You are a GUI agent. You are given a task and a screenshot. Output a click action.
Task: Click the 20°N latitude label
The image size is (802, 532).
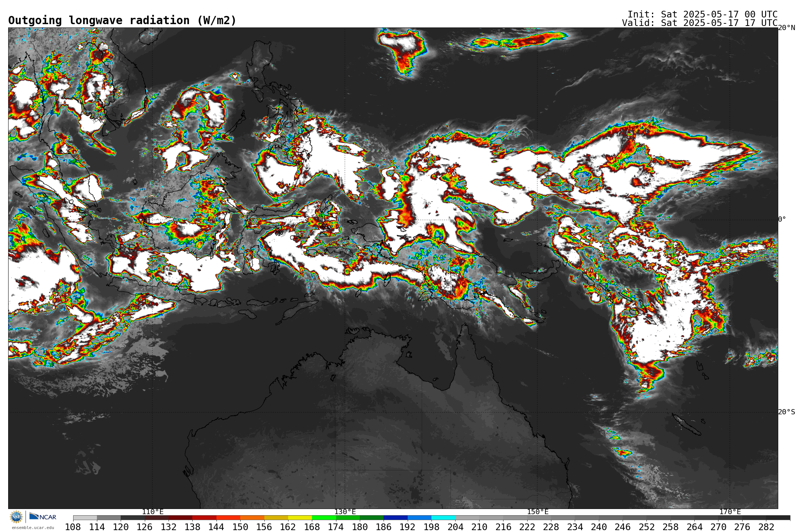point(786,28)
